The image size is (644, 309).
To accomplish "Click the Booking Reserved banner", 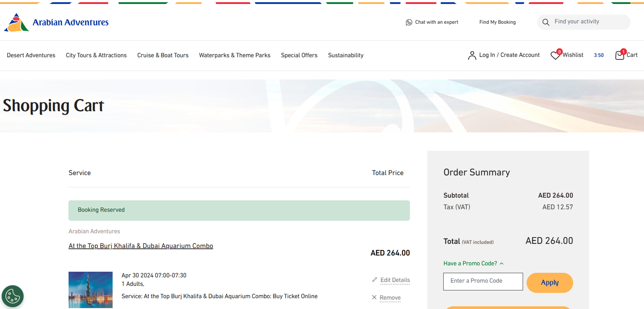I will [x=239, y=210].
